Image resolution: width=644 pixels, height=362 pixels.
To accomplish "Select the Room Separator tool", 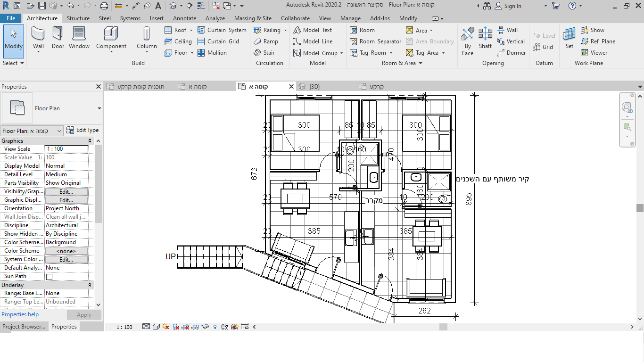I will point(375,41).
